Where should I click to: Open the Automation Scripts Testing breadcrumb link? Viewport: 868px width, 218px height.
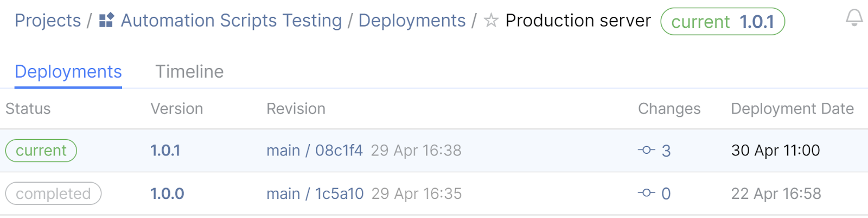[x=231, y=21]
